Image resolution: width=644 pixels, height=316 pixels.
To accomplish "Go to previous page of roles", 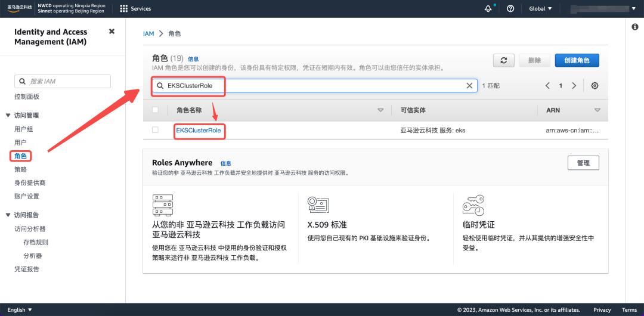I will pos(547,85).
